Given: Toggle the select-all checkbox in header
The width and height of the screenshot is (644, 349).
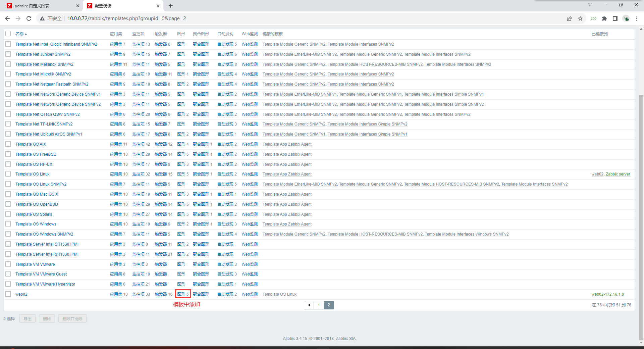Looking at the screenshot, I should point(8,34).
